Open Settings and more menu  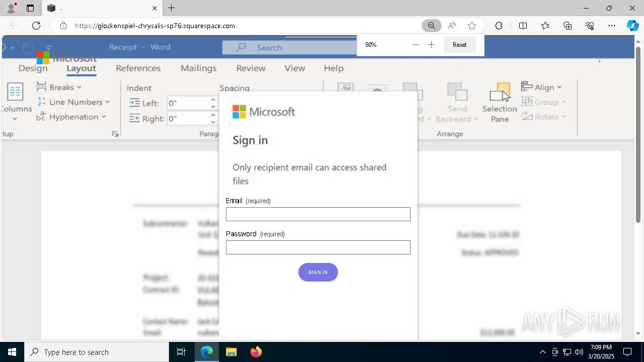pos(612,26)
